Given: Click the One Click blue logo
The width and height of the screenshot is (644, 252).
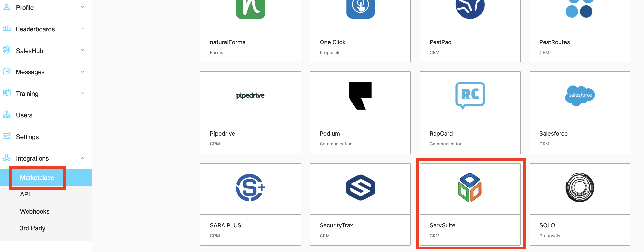Looking at the screenshot, I should (360, 9).
